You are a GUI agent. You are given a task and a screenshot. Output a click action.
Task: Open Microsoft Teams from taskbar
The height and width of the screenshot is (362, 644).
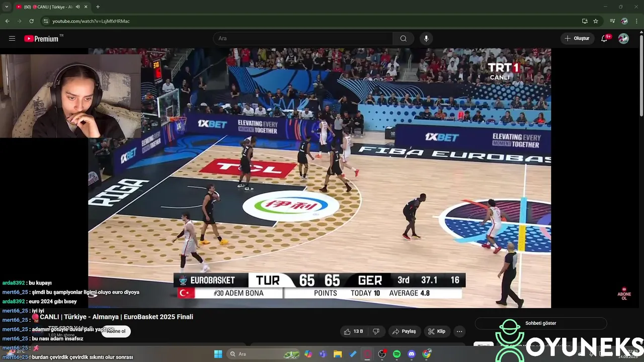(323, 354)
